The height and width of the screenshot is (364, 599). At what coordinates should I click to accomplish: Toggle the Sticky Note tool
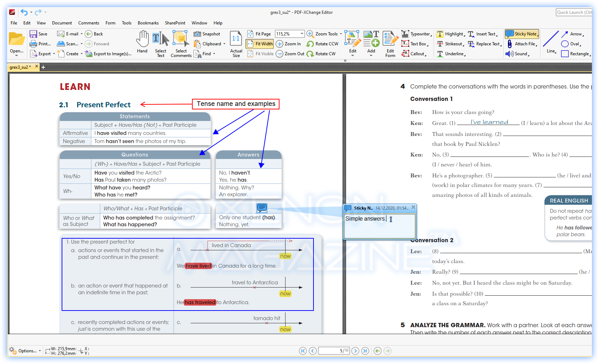(522, 34)
